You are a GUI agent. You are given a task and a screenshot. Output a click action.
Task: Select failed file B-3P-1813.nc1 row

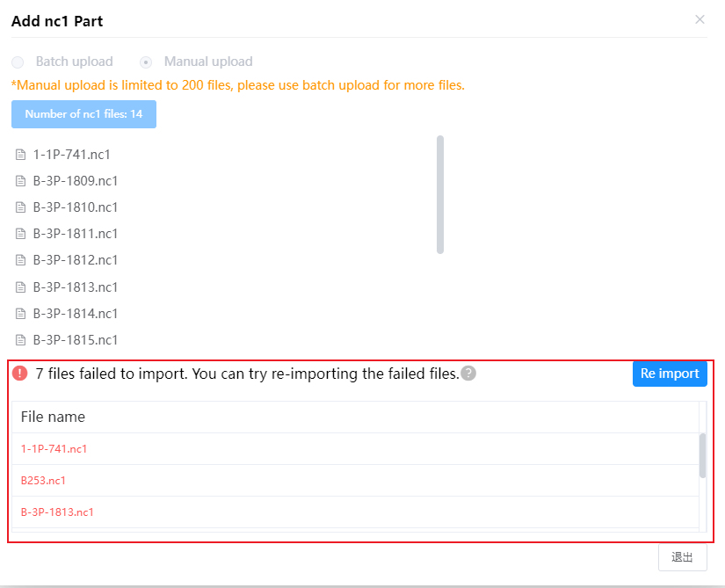coord(355,512)
